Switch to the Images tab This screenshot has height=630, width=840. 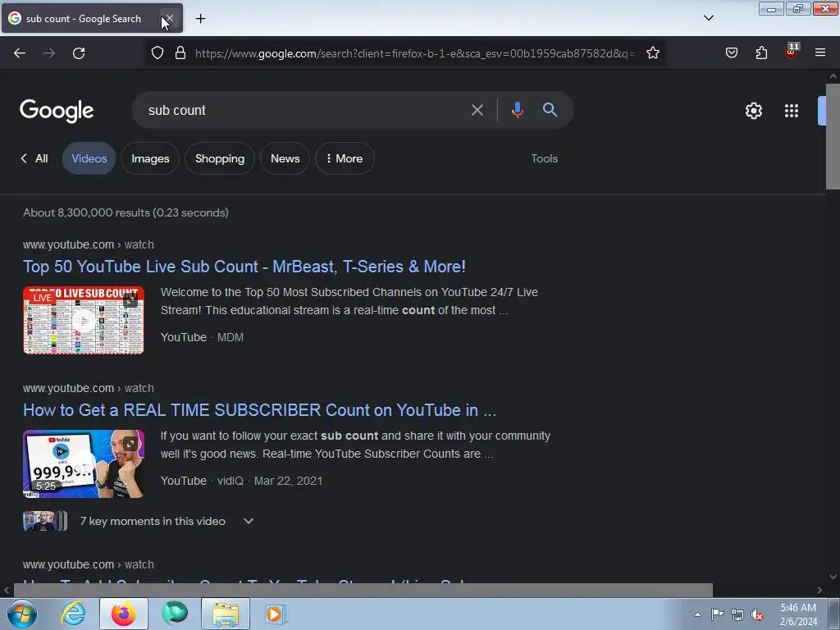(x=150, y=158)
